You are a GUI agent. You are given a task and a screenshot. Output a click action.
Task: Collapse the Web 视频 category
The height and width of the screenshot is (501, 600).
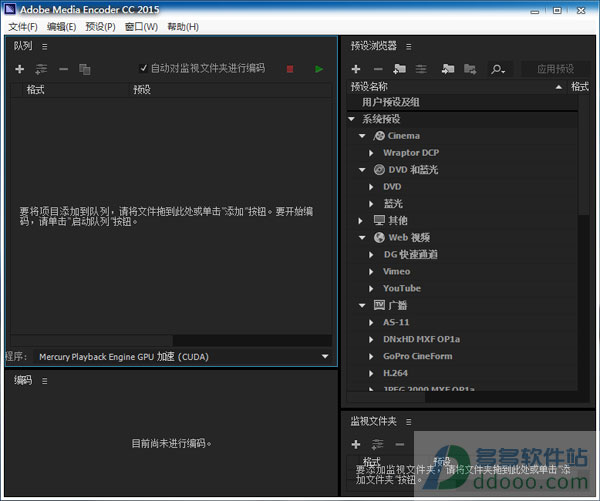pos(362,237)
